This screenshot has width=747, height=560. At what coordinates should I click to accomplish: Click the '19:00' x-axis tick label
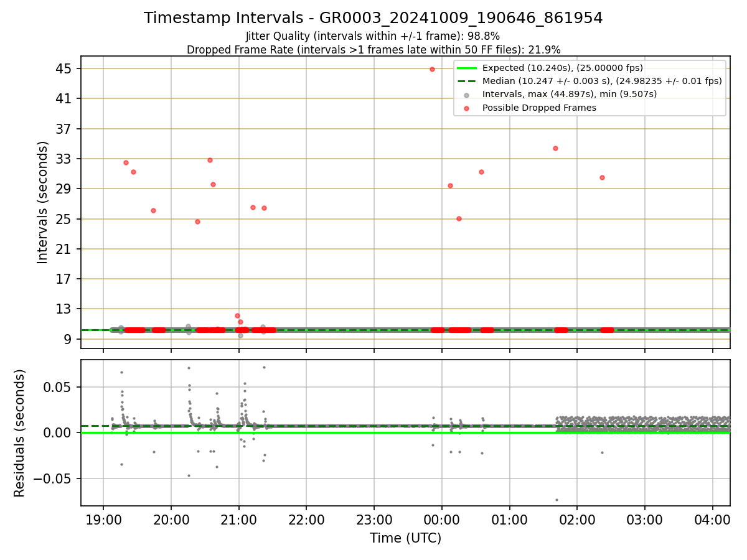point(103,520)
